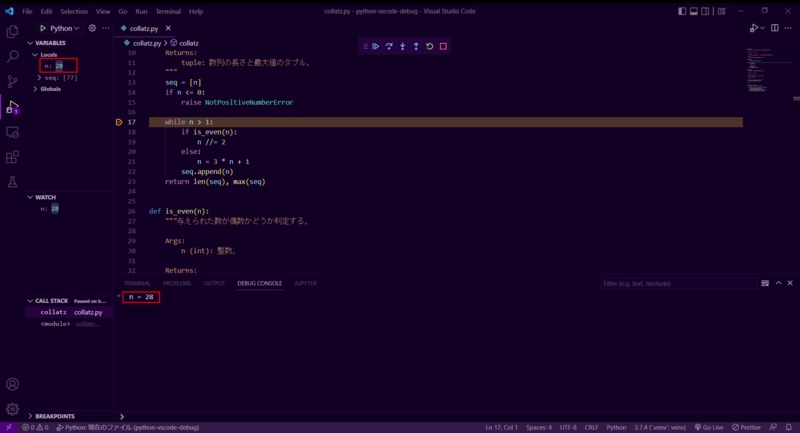Change the CRLF line ending setting
The height and width of the screenshot is (433, 800).
(x=591, y=427)
